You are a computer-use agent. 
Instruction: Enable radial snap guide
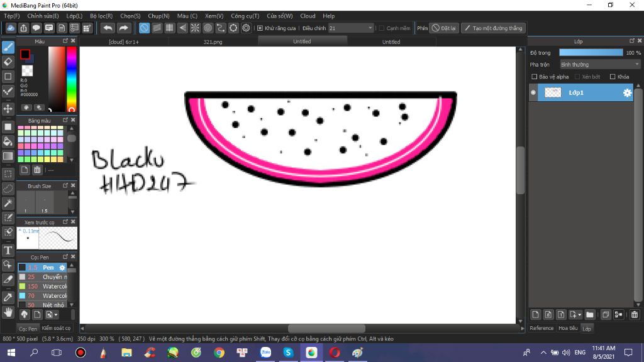click(195, 28)
